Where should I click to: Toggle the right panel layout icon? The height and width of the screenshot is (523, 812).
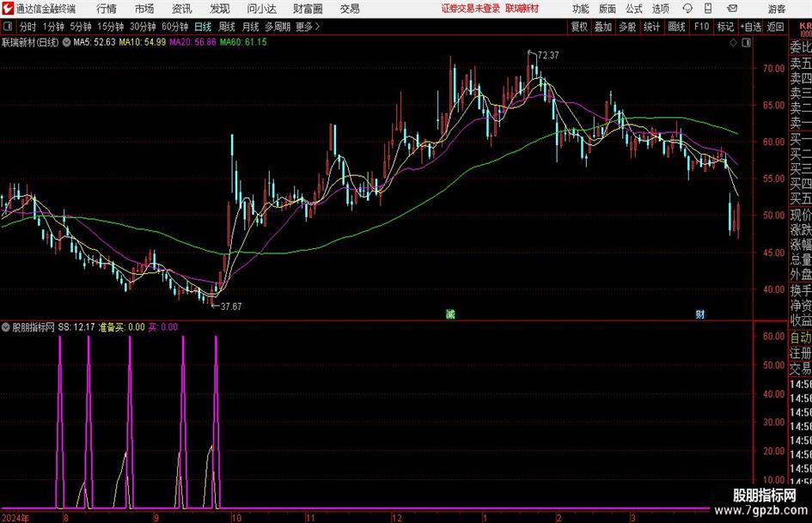coord(746,42)
